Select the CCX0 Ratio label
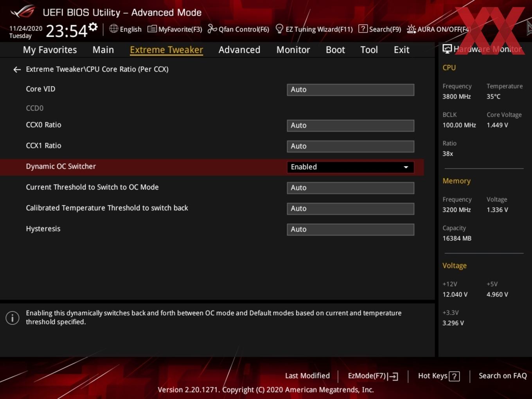The width and height of the screenshot is (532, 399). [x=43, y=125]
